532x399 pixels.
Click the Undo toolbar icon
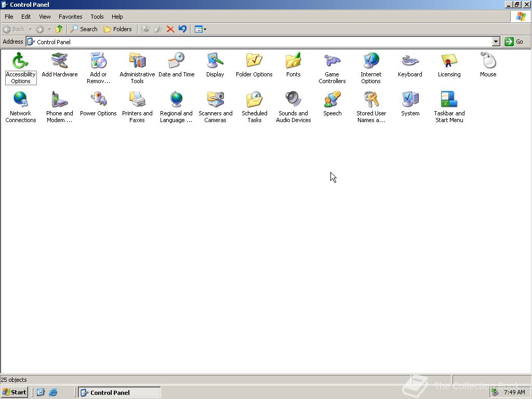182,29
